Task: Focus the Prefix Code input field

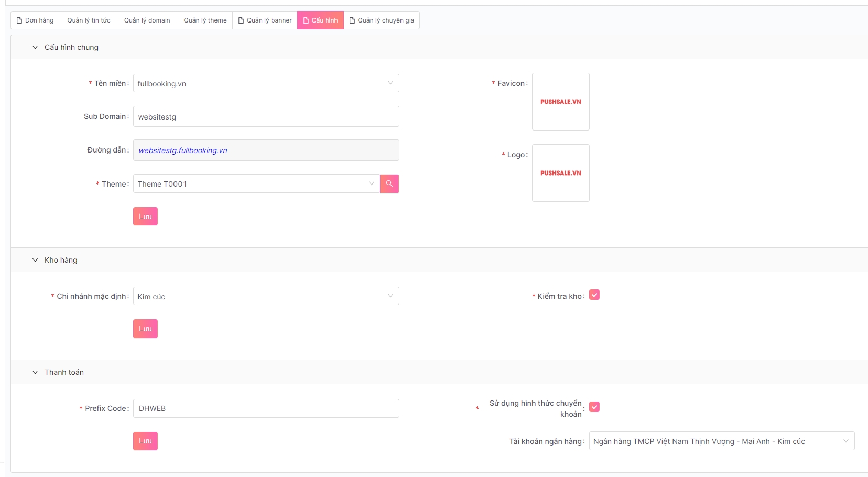Action: click(266, 408)
